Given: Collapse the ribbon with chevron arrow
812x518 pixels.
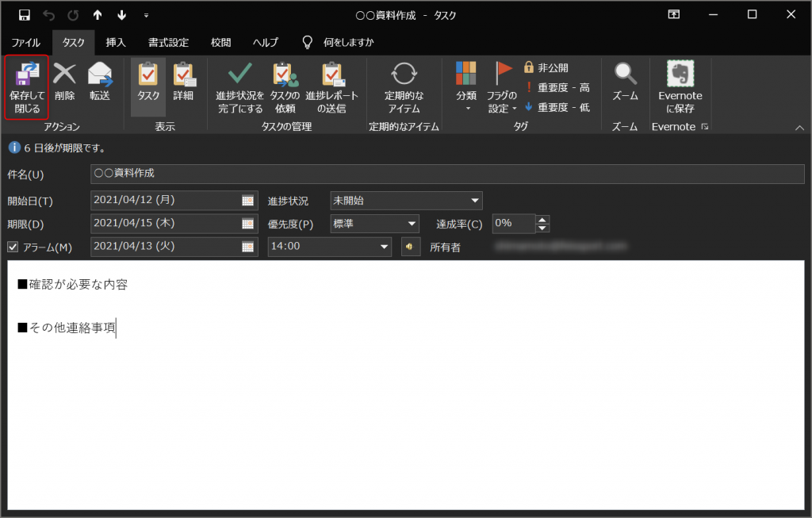Looking at the screenshot, I should [x=799, y=128].
